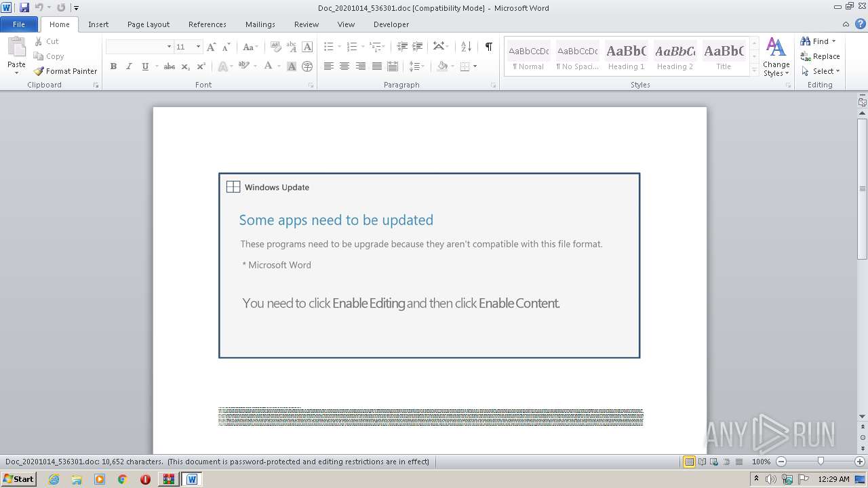Click the Character Border icon
The height and width of the screenshot is (488, 868).
point(307,47)
